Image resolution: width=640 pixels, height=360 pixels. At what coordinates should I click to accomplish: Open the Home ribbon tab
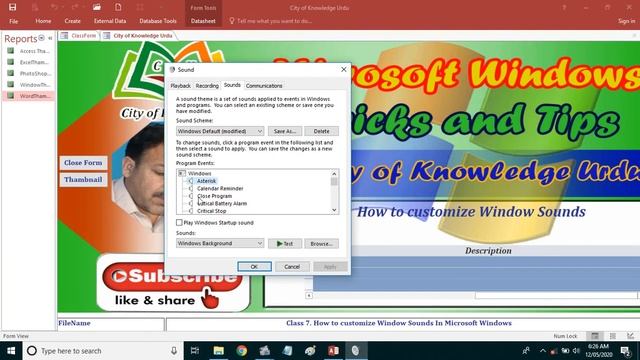click(43, 21)
